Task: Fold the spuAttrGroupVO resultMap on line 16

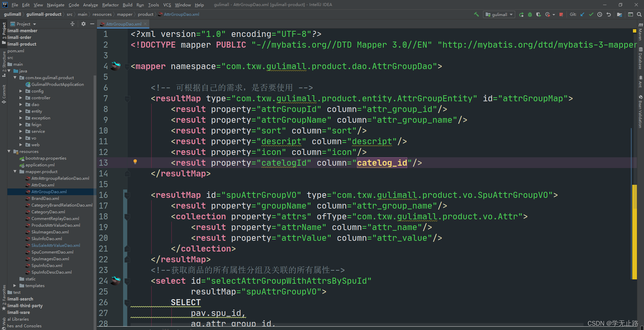Action: click(x=127, y=195)
